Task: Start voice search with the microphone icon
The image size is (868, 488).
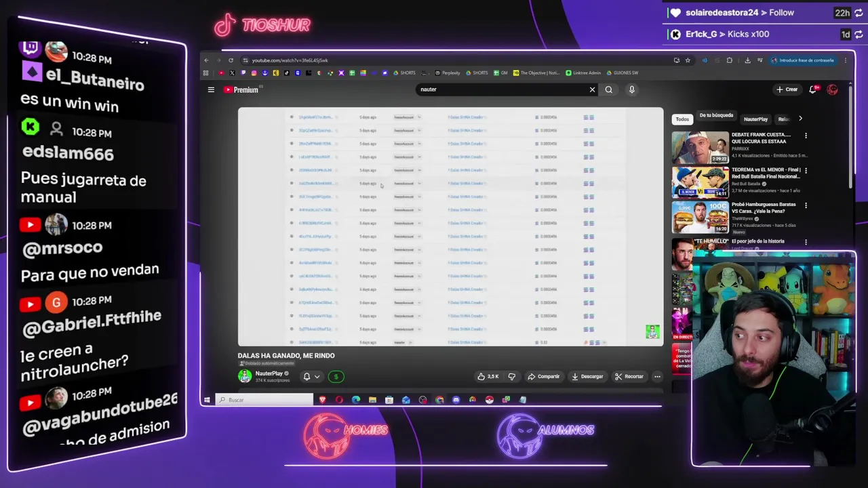Action: pyautogui.click(x=631, y=89)
